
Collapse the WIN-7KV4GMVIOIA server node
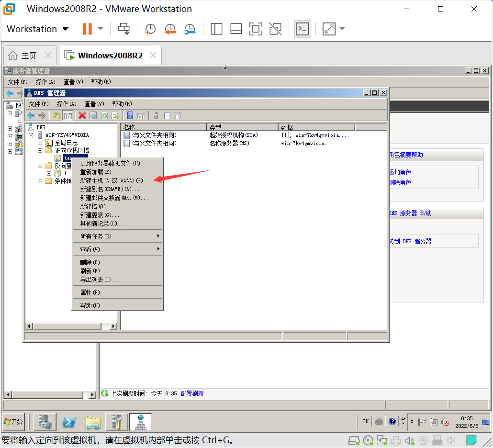(31, 135)
